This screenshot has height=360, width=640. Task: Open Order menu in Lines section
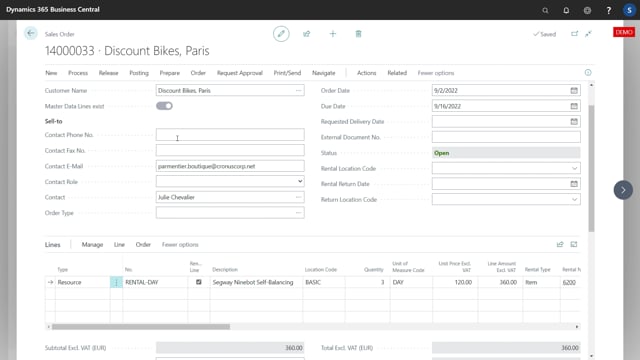point(143,244)
